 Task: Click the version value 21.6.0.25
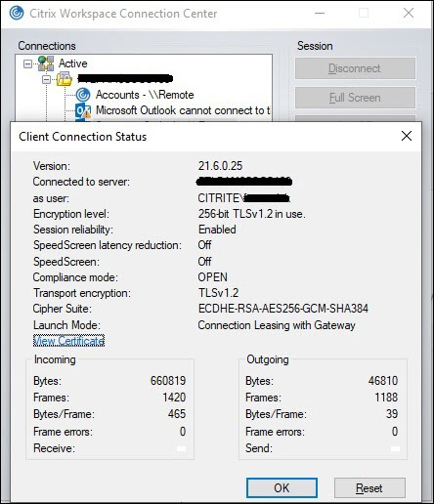(220, 166)
